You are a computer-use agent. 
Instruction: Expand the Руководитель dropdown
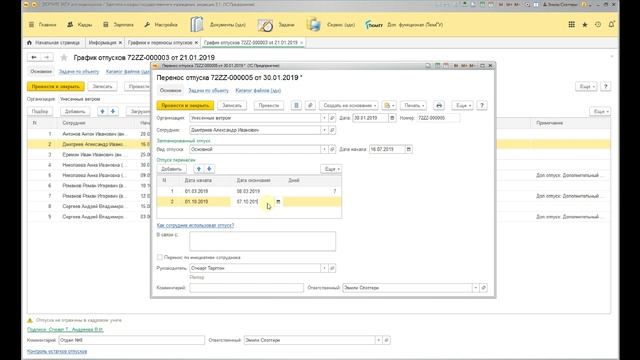(324, 268)
